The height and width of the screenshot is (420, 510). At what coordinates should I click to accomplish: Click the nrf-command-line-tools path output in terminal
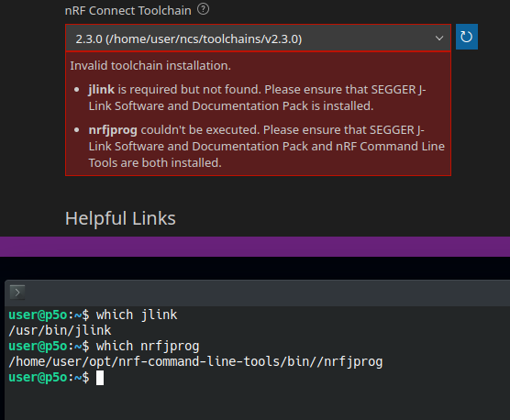pyautogui.click(x=195, y=361)
